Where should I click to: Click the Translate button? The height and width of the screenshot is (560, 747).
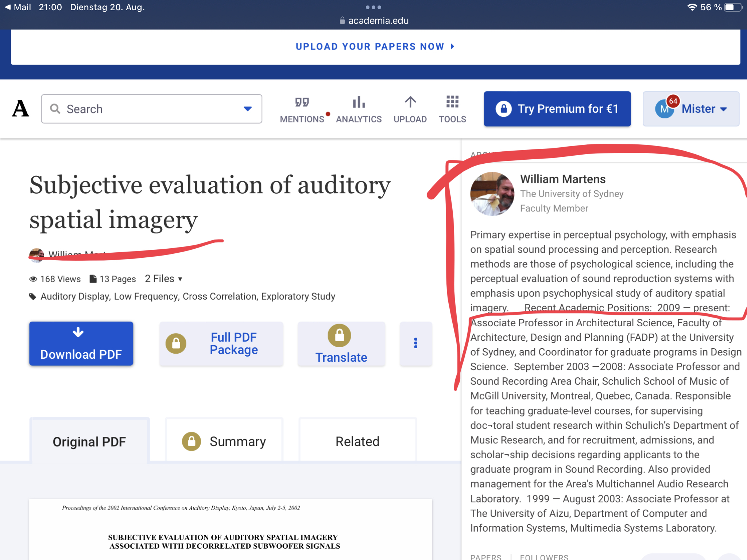[x=341, y=343]
